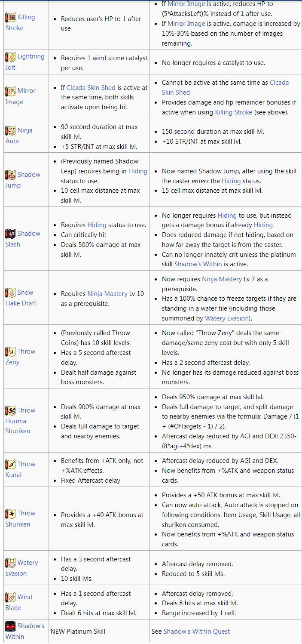This screenshot has width=302, height=644.
Task: Click the Lightning Jolt skill icon
Action: (10, 57)
